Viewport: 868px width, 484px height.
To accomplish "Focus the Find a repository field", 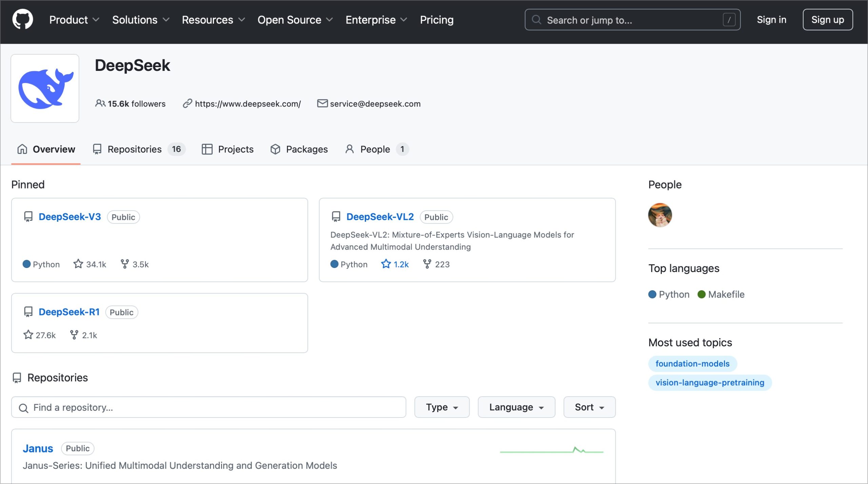I will coord(209,407).
